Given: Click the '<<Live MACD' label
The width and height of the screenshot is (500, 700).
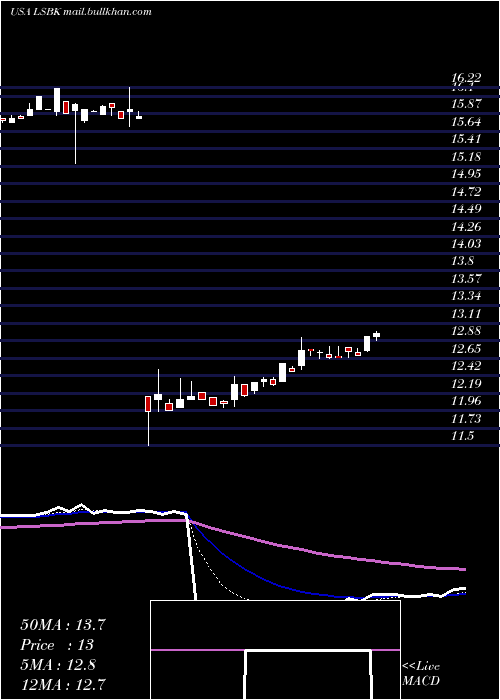Looking at the screenshot, I should pos(421,674).
